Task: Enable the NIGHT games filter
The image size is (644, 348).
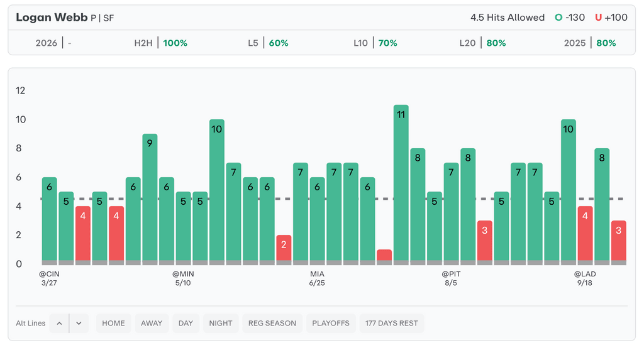Action: tap(221, 324)
